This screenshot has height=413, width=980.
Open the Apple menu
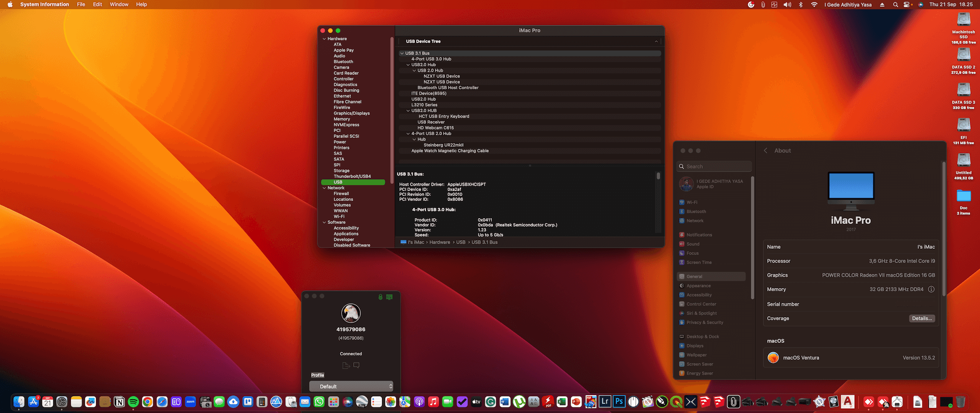pos(10,5)
